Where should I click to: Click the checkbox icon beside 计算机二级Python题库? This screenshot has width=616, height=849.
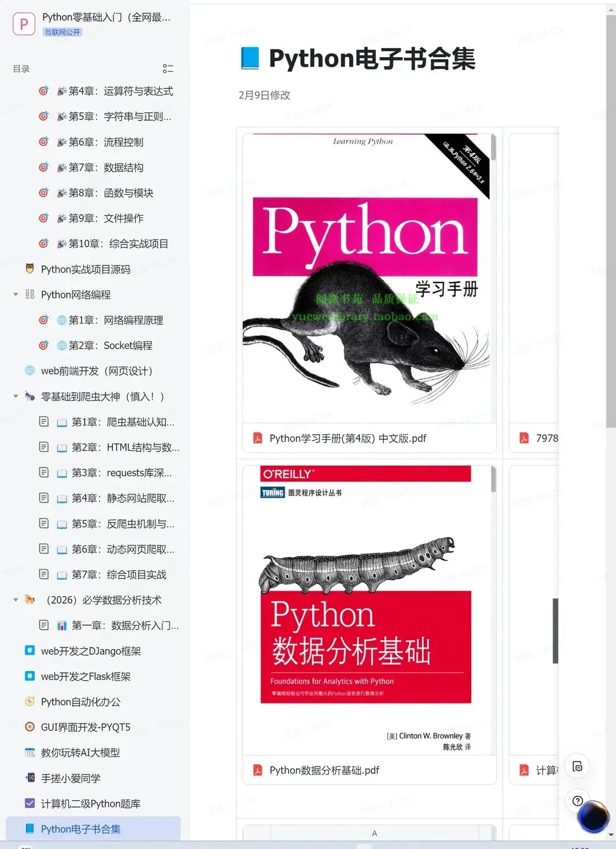coord(30,803)
